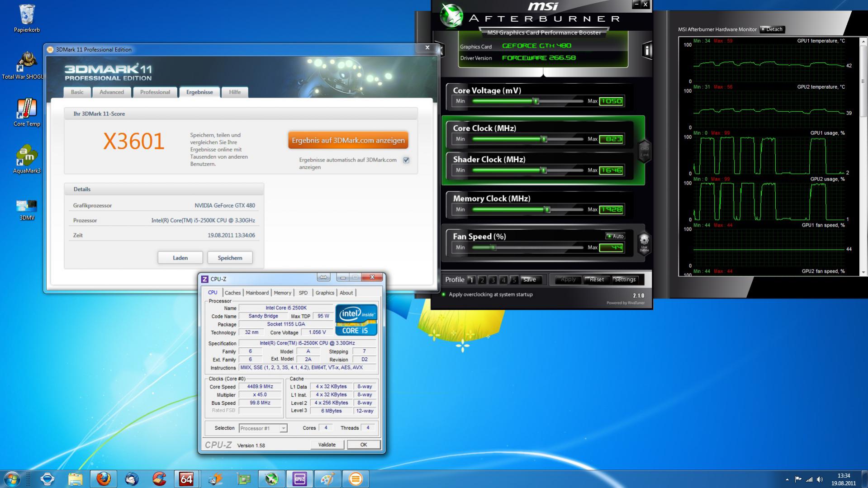Open Firefox from the taskbar
This screenshot has height=488, width=868.
click(103, 479)
